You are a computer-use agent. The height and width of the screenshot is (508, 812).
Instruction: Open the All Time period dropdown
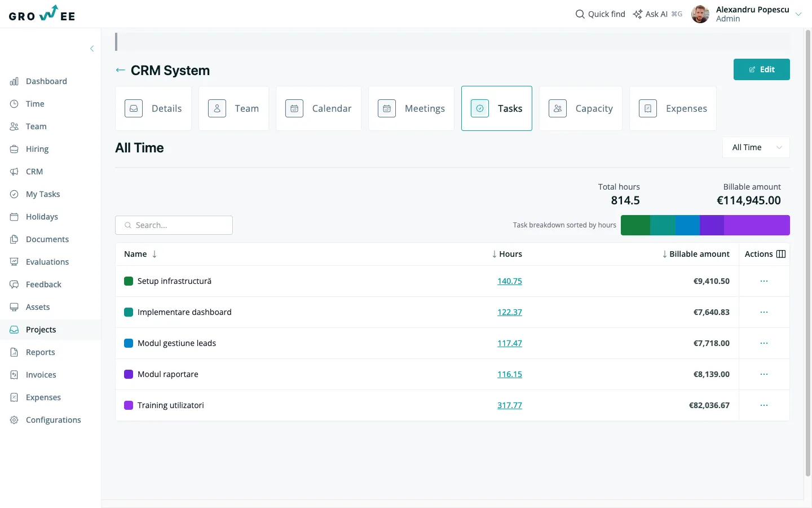[x=756, y=147]
